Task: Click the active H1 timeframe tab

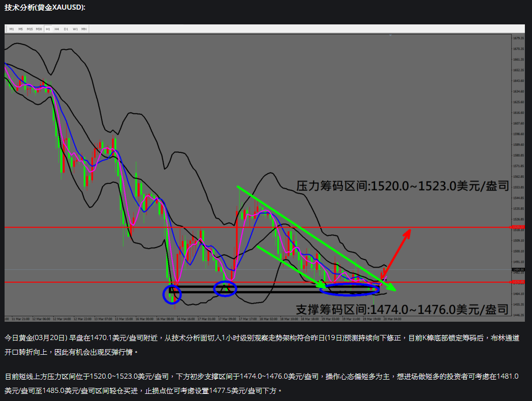Action: [x=48, y=29]
